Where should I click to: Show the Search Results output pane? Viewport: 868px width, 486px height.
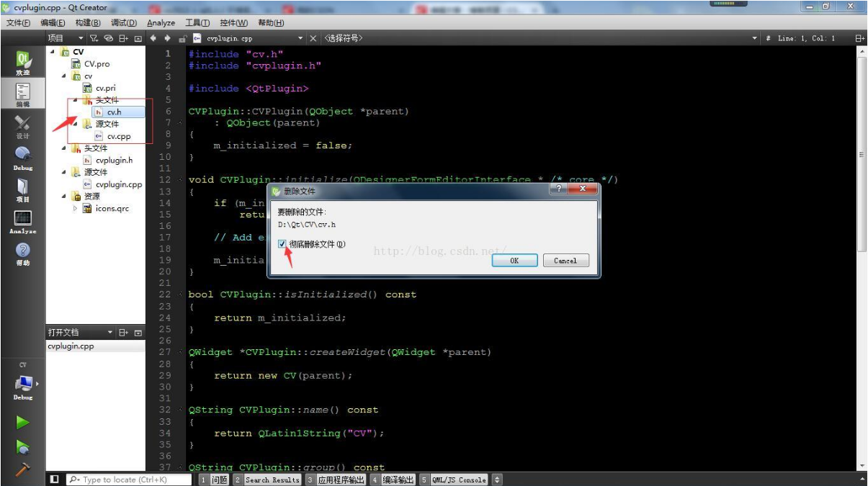click(267, 480)
